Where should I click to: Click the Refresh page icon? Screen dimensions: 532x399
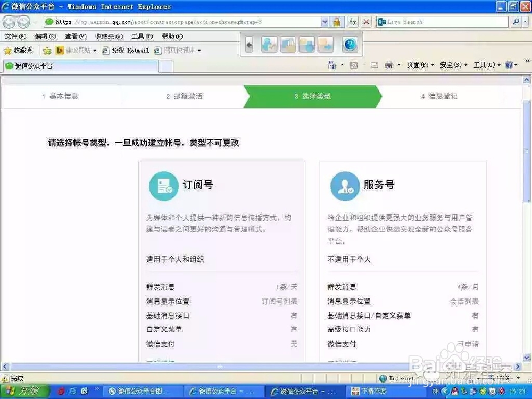353,22
